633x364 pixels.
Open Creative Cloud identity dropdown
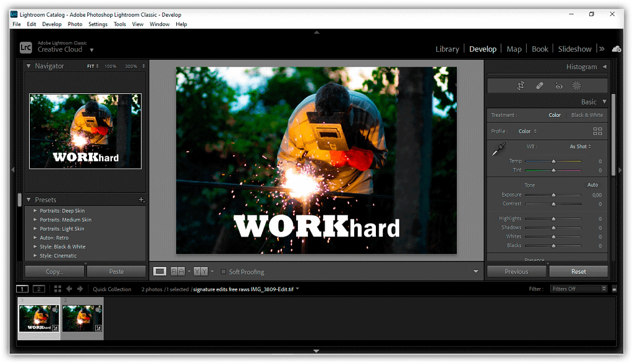tap(91, 50)
